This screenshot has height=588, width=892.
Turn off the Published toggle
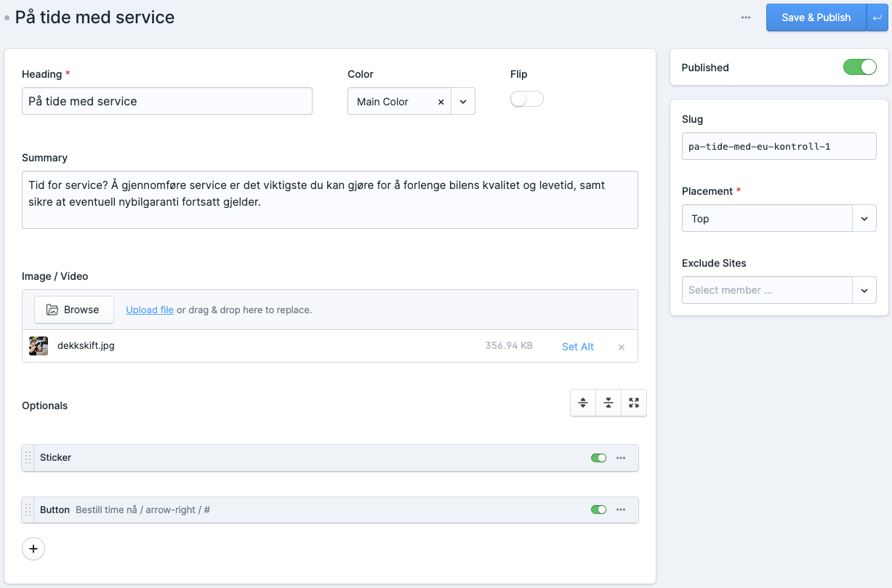pyautogui.click(x=859, y=68)
